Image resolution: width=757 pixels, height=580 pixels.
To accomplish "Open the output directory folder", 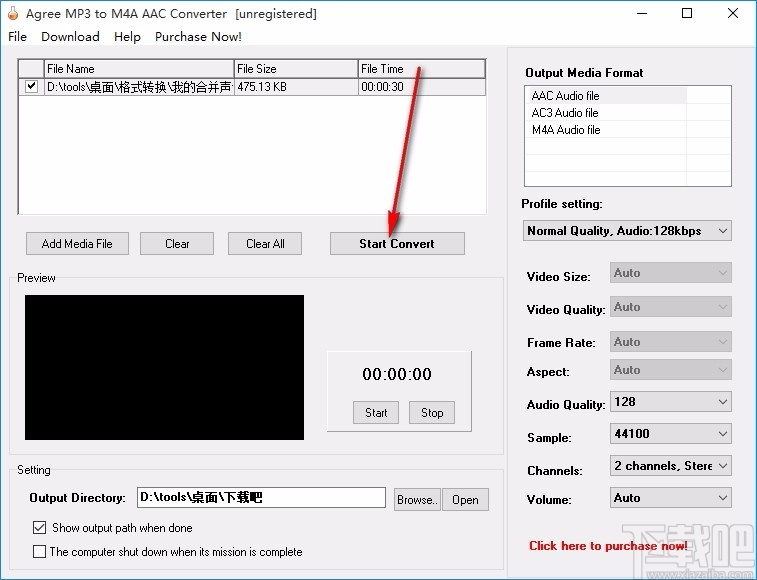I will point(465,499).
